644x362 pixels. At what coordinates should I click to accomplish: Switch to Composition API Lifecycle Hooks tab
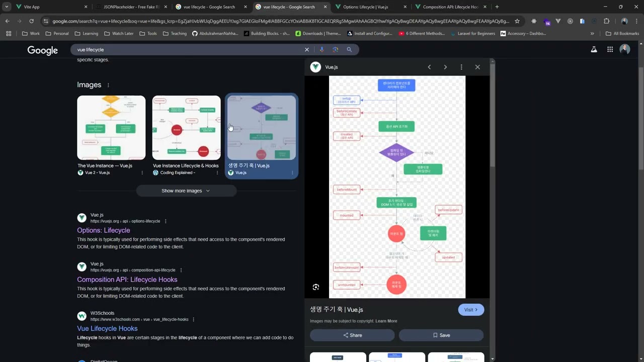coord(450,7)
